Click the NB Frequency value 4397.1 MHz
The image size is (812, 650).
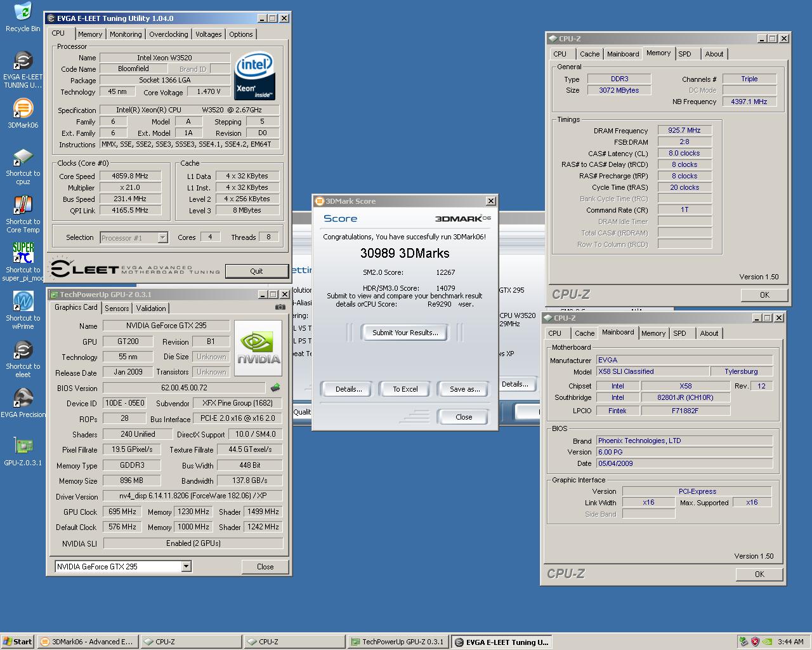(749, 102)
